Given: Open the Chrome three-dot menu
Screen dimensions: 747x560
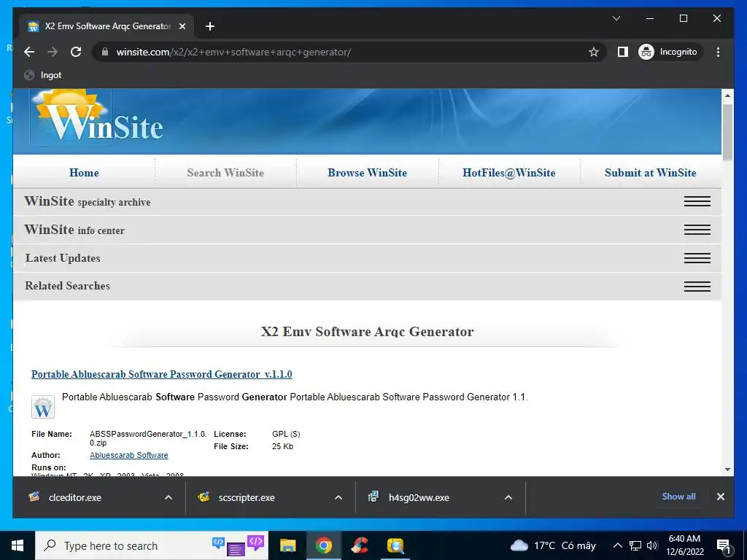Looking at the screenshot, I should point(718,52).
